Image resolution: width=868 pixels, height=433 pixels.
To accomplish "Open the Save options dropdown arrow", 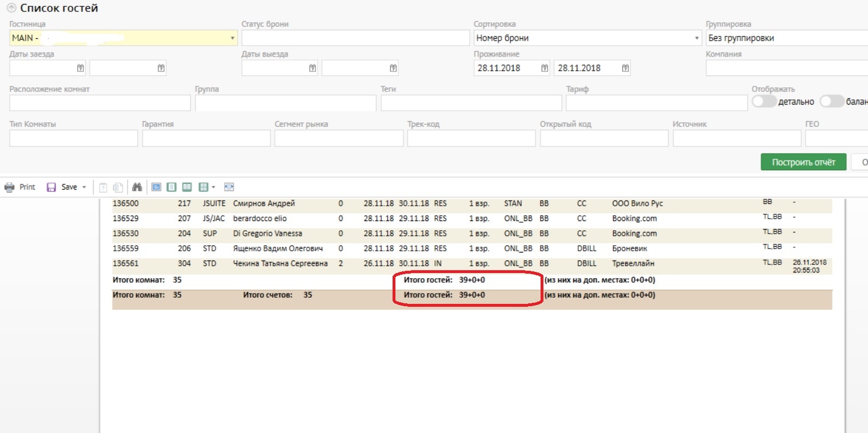I will pyautogui.click(x=85, y=187).
